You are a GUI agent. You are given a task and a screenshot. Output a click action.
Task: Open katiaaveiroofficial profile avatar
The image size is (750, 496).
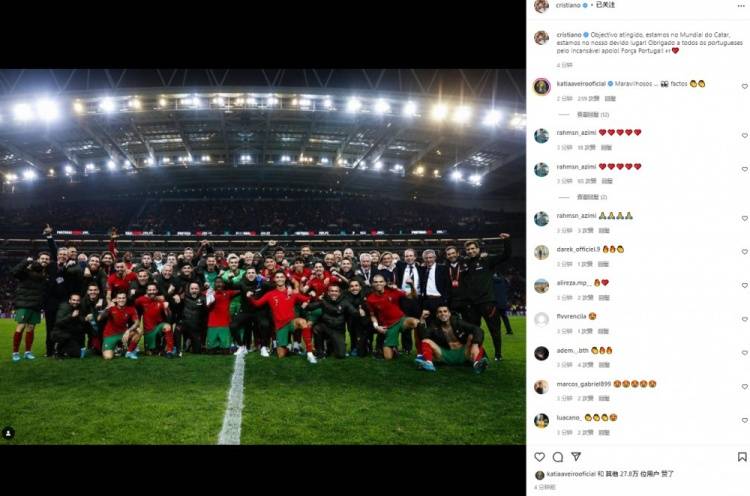click(x=541, y=87)
